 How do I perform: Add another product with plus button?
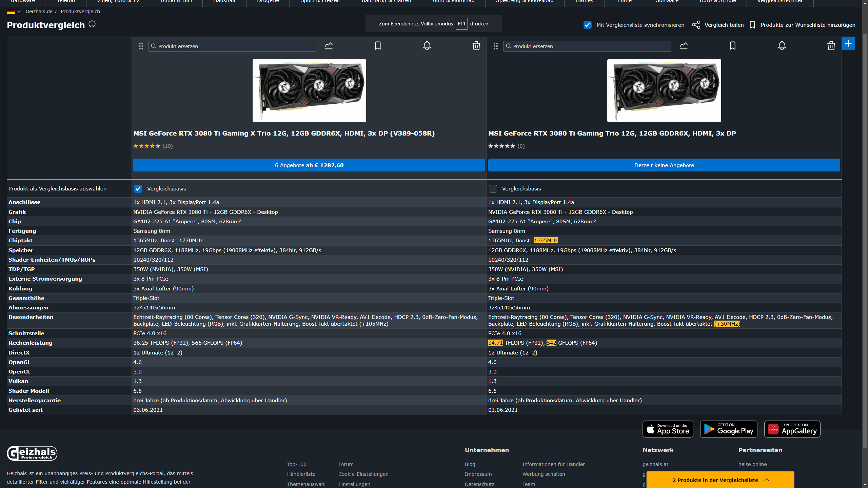(848, 43)
